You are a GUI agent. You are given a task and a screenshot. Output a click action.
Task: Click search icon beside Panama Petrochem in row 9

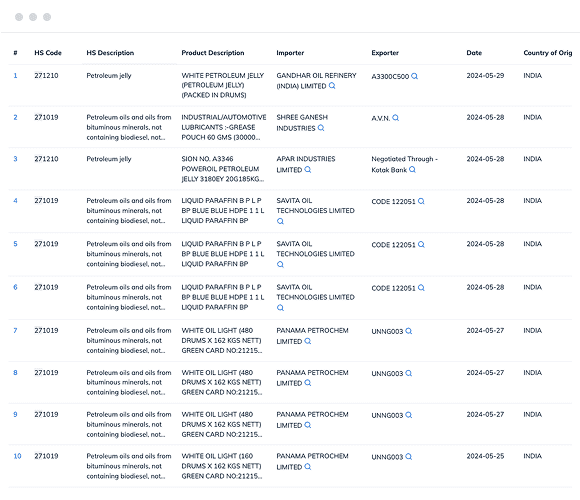pyautogui.click(x=308, y=425)
